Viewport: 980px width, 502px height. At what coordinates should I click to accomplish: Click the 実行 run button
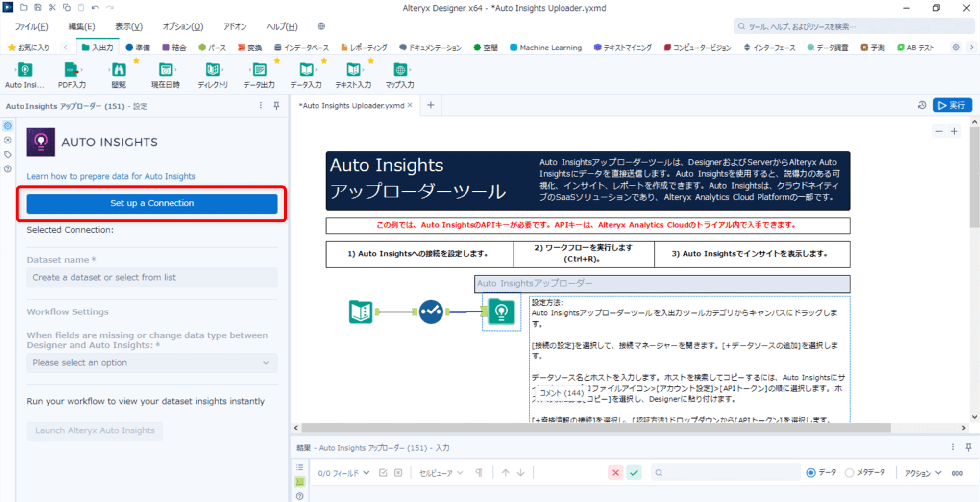click(952, 105)
